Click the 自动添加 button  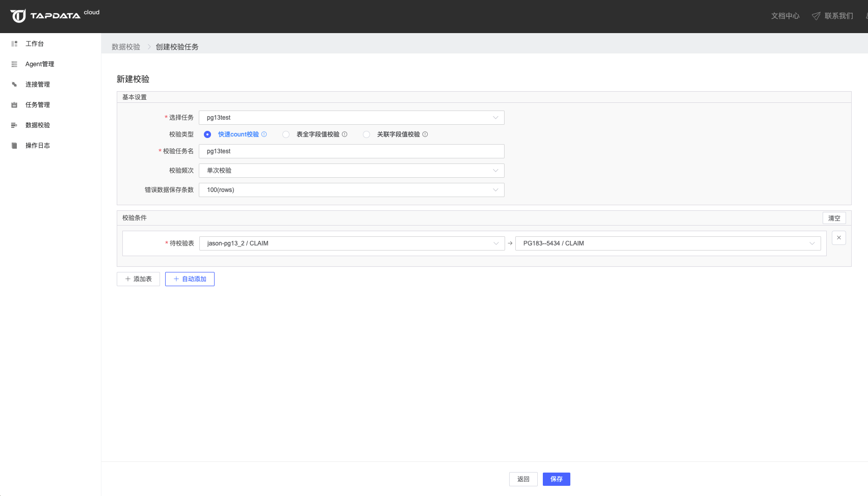(x=190, y=279)
